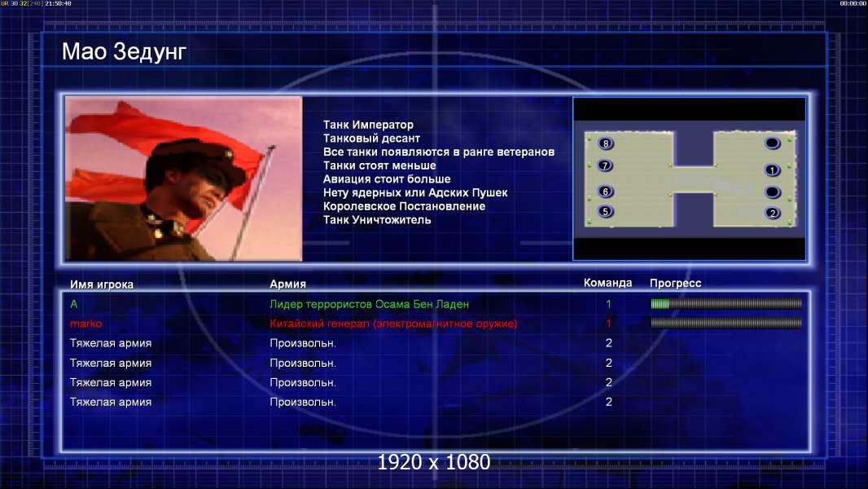Click the "Команда" column header
Viewport: 868px width, 489px height.
click(607, 283)
